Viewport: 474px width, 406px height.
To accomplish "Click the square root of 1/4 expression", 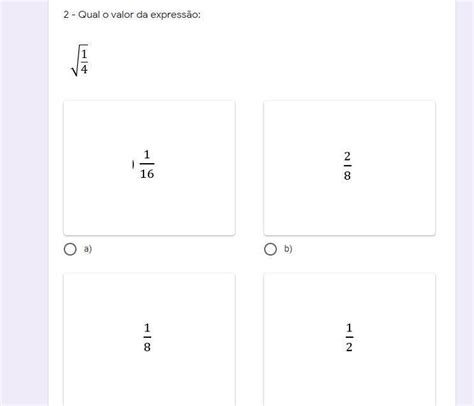I will pyautogui.click(x=80, y=60).
